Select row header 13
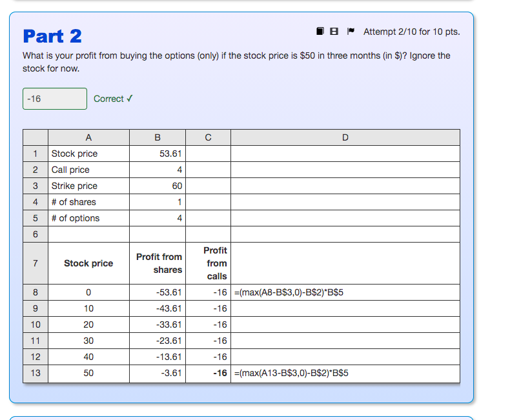 click(x=36, y=373)
